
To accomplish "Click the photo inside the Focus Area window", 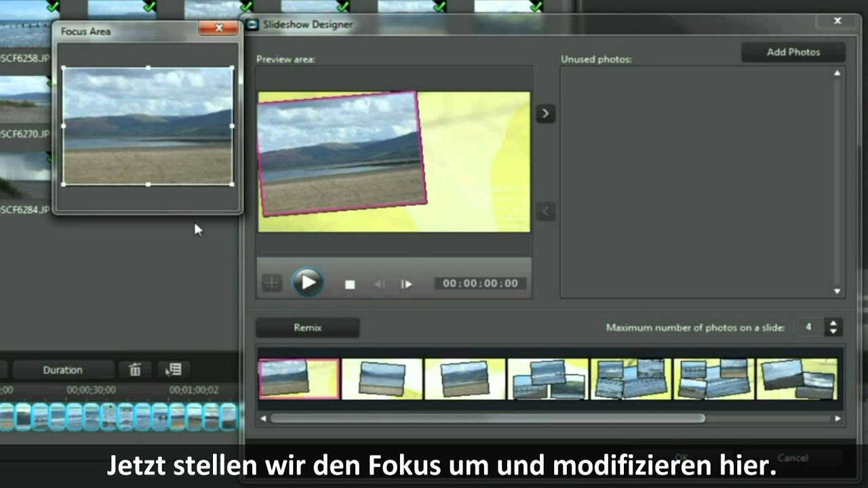I will pyautogui.click(x=148, y=126).
